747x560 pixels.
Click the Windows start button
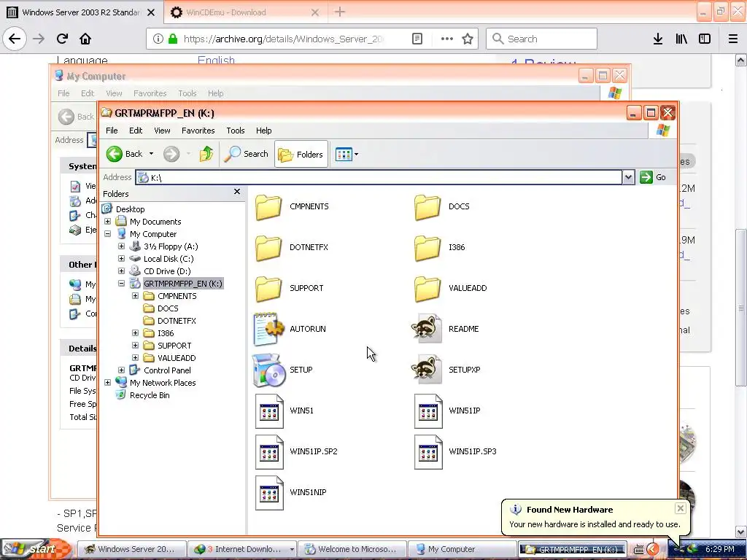pos(36,549)
